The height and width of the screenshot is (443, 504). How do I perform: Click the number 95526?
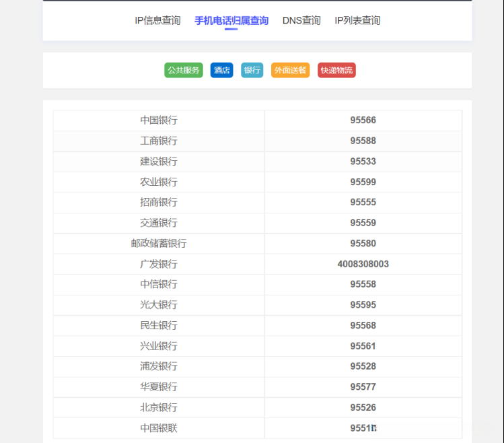(x=363, y=407)
